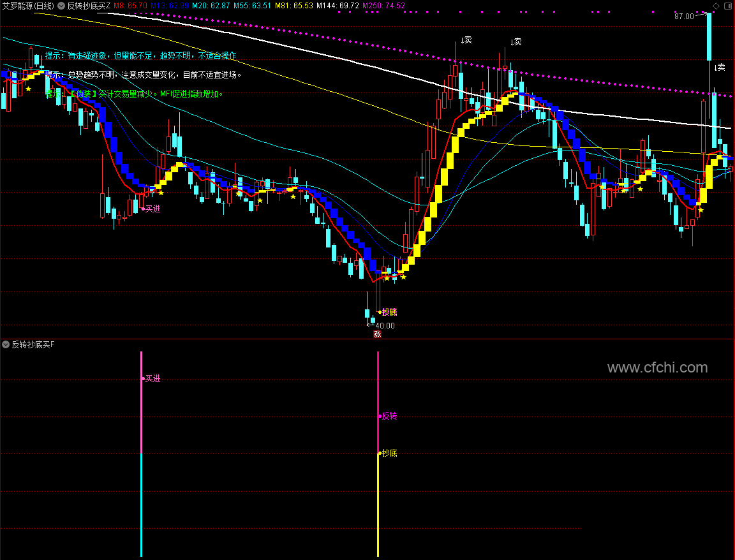Image resolution: width=735 pixels, height=560 pixels.
Task: Click stock title 艾罗能源(日线)
Action: click(x=28, y=6)
